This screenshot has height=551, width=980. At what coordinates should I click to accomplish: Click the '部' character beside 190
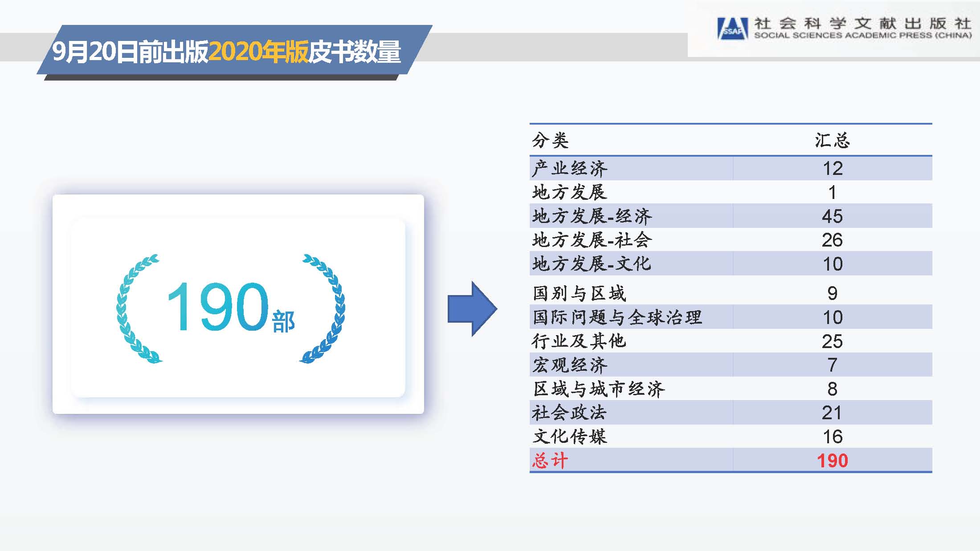[x=283, y=321]
